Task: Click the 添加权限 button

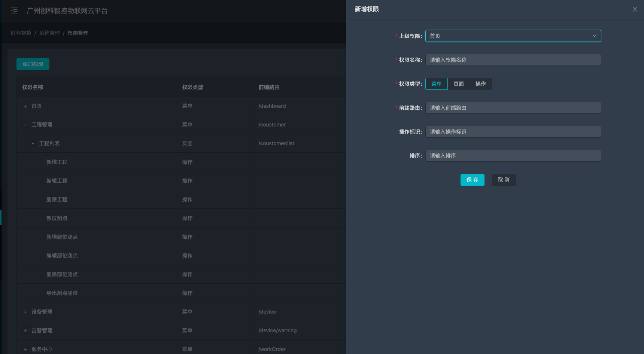Action: click(33, 64)
